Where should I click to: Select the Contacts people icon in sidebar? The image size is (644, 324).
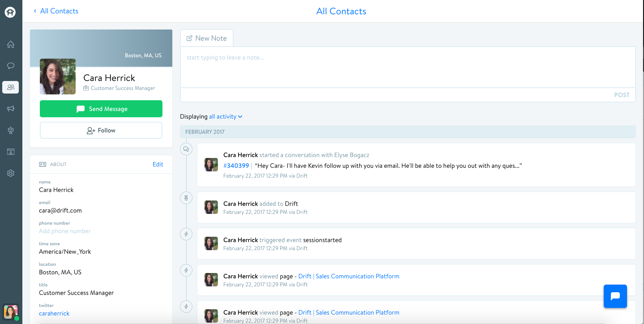[x=11, y=87]
